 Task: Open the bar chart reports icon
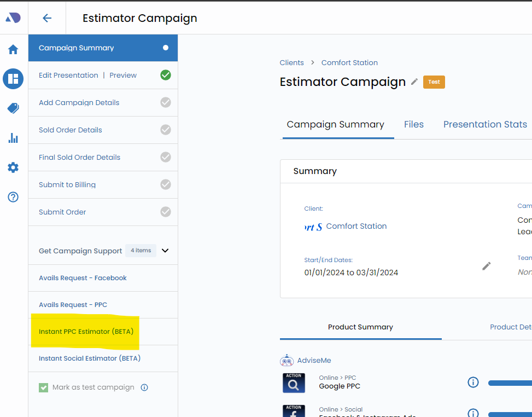click(13, 138)
